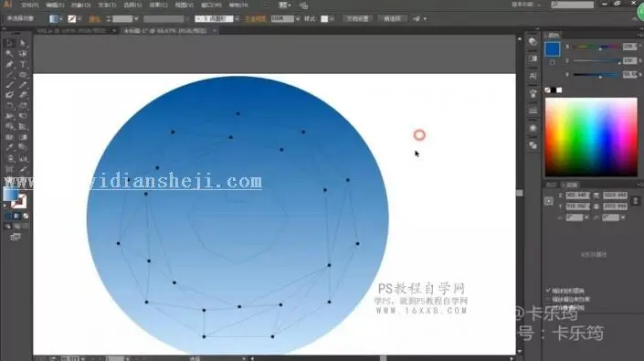Screen dimensions: 644x361
Task: Click the white swatch below the sliders
Action: tap(559, 90)
